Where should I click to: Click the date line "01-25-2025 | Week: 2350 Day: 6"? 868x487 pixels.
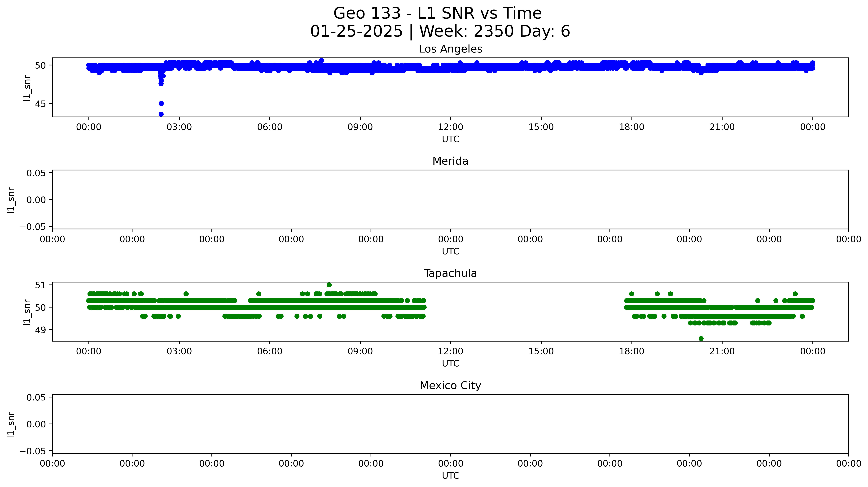click(x=440, y=31)
